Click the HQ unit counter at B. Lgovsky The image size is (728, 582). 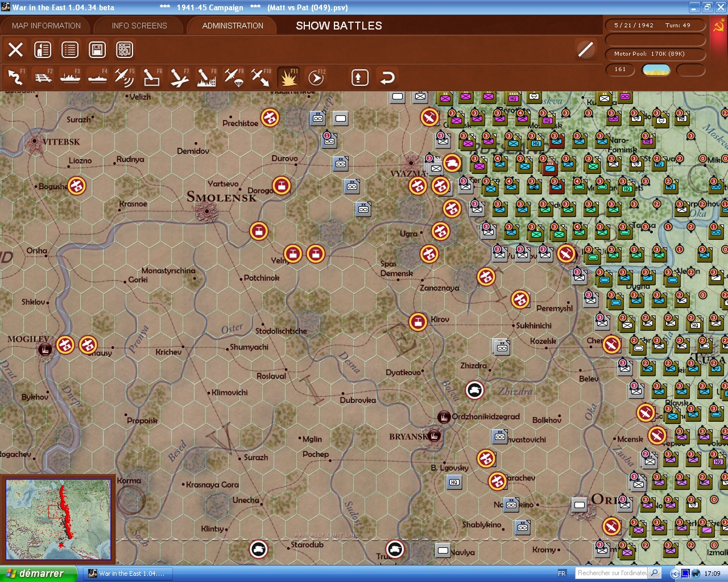(454, 482)
